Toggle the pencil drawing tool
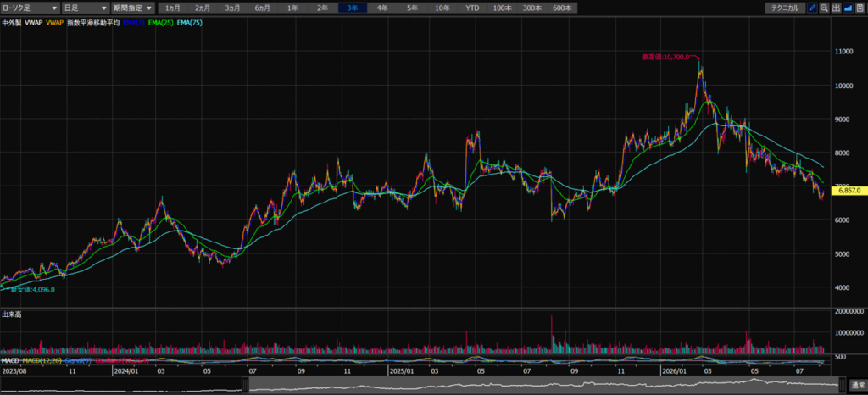The height and width of the screenshot is (395, 868). [812, 8]
